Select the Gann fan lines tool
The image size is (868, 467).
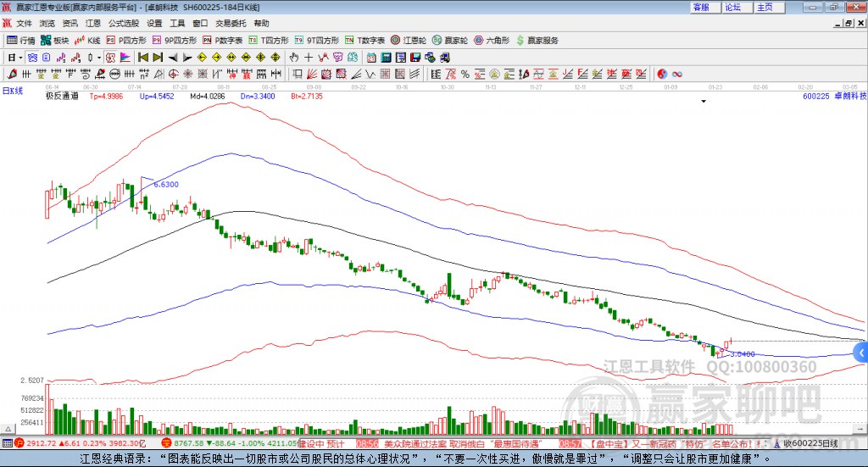312,74
